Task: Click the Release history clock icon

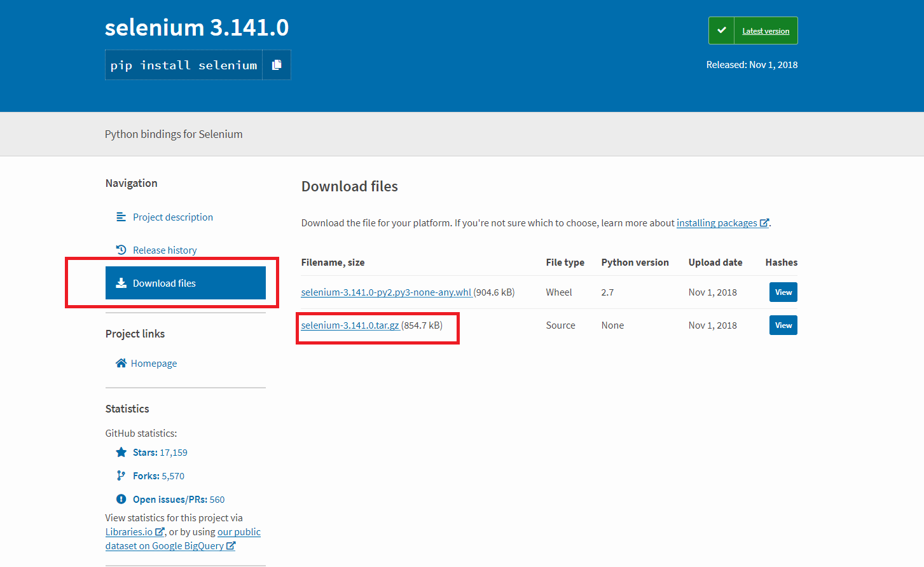Action: (121, 250)
